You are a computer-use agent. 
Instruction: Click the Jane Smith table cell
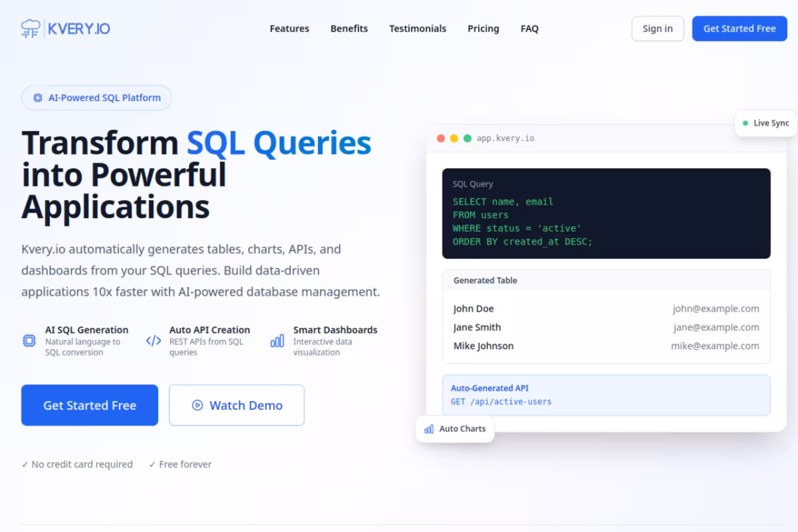[x=477, y=327]
